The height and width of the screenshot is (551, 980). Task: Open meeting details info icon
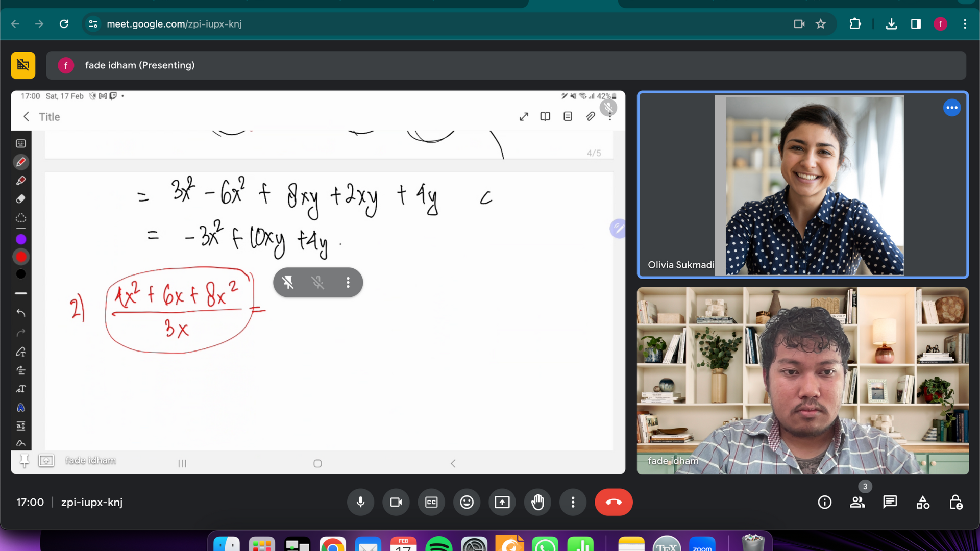click(x=825, y=502)
